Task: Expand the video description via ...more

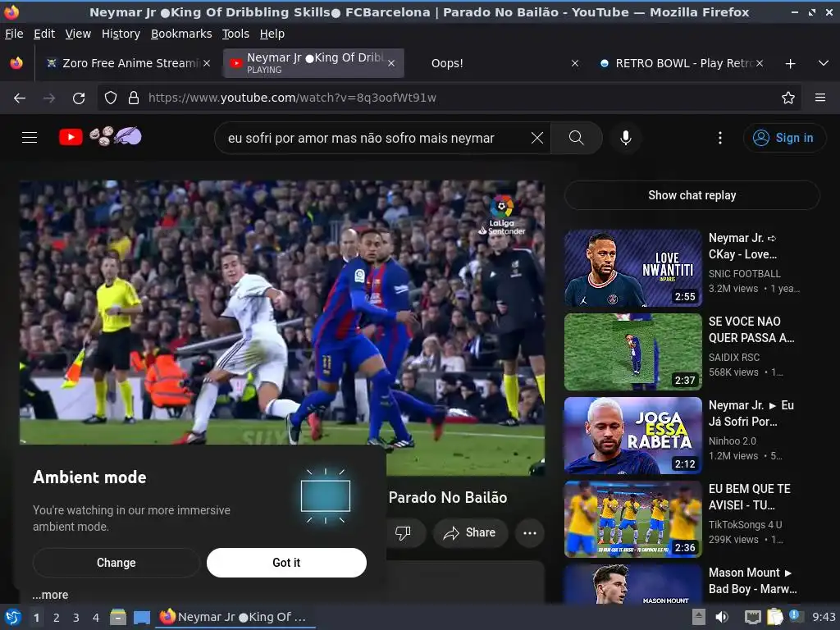Action: 50,595
